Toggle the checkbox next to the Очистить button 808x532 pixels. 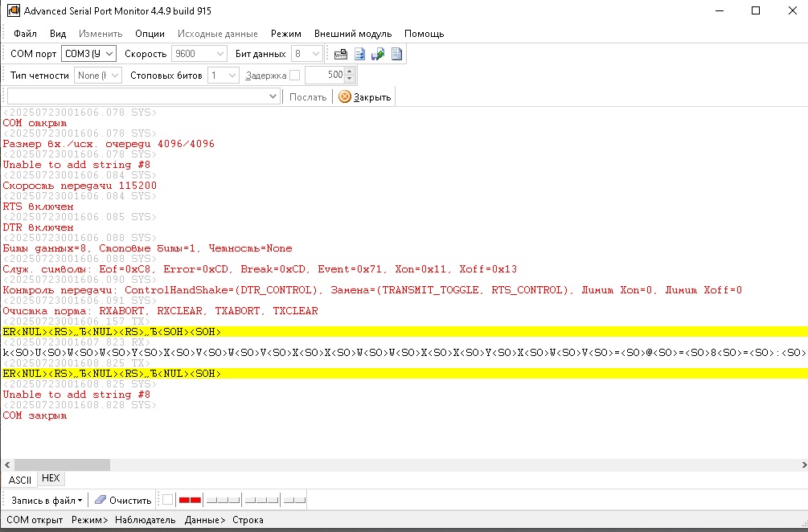click(167, 500)
